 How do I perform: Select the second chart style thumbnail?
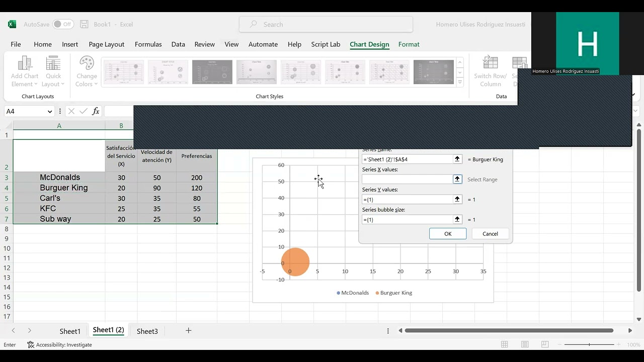168,72
